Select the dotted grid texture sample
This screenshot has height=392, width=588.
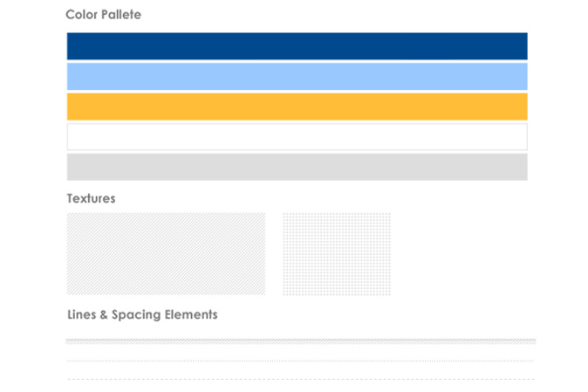[x=337, y=254]
